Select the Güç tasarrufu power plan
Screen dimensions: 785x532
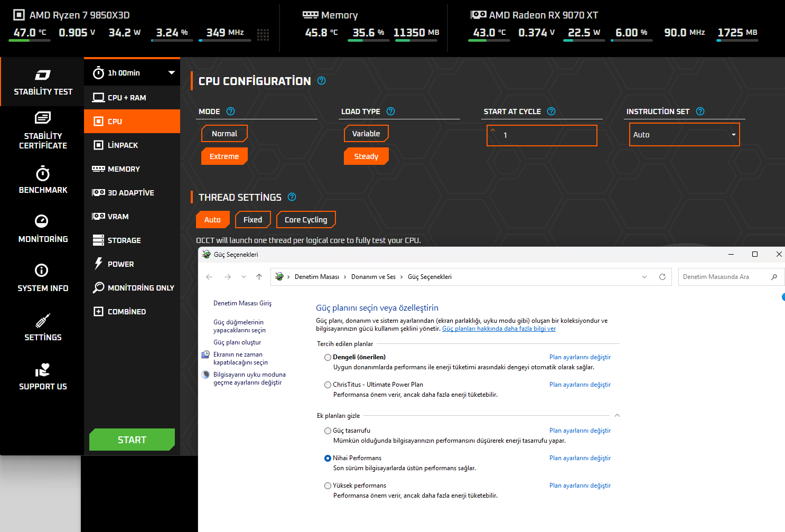coord(328,431)
